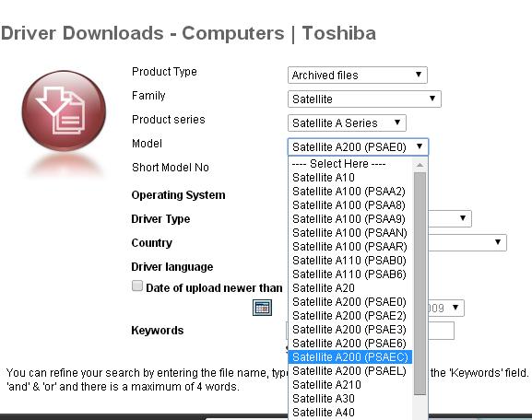This screenshot has height=420, width=532.
Task: Select Satellite A200 (PSAE6) option
Action: click(x=350, y=344)
